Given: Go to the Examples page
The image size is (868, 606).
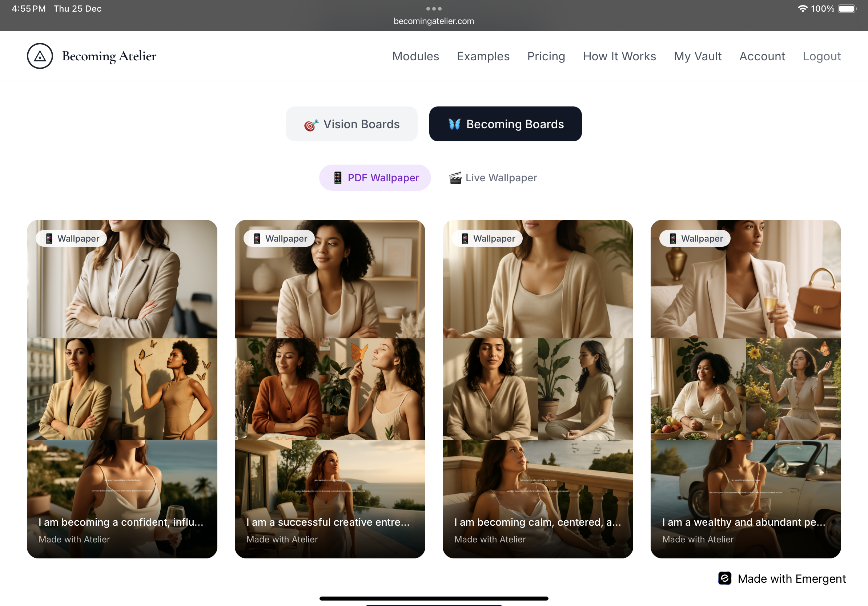Looking at the screenshot, I should coord(483,56).
